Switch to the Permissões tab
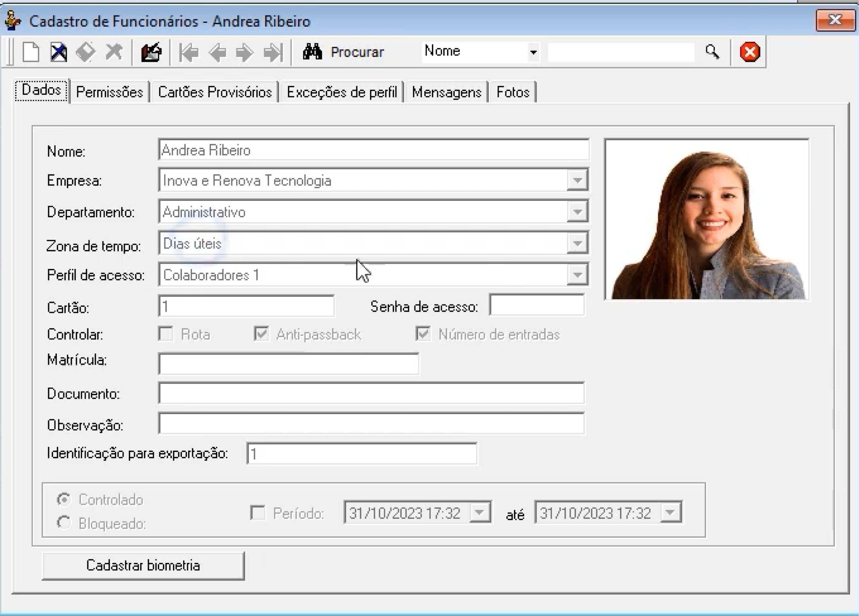Screen dimensions: 859x616 click(x=109, y=92)
